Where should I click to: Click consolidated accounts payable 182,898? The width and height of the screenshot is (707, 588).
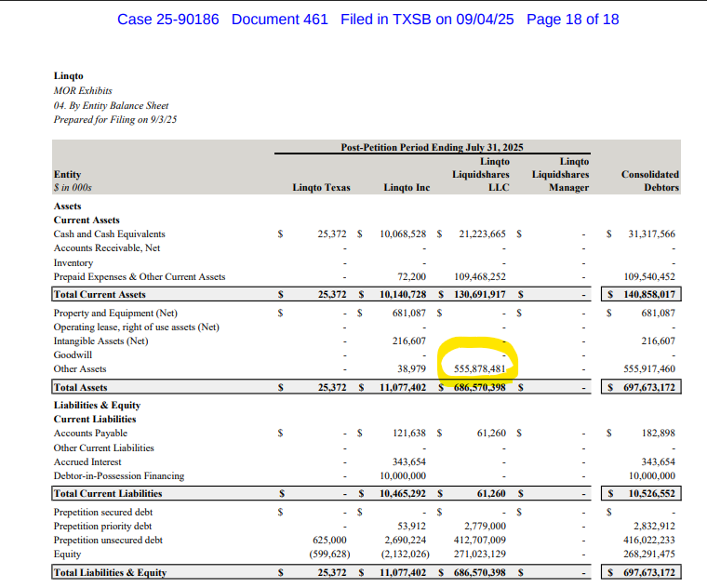click(x=659, y=434)
